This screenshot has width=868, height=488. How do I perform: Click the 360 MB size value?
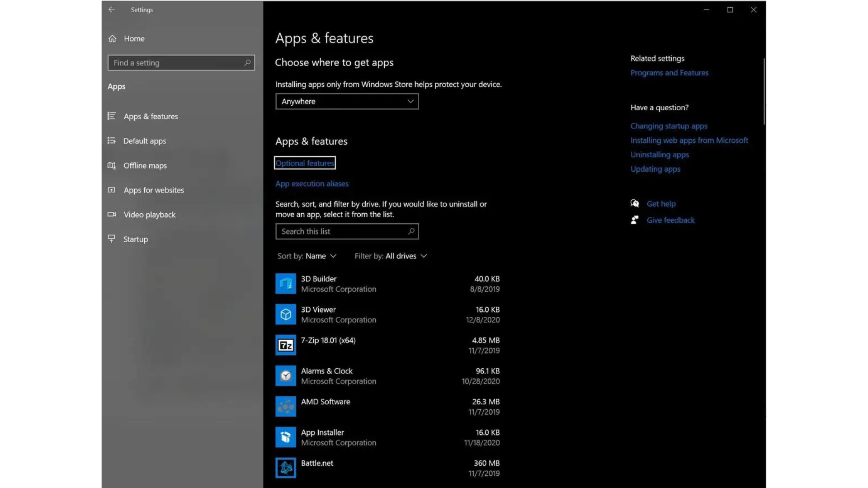(486, 463)
